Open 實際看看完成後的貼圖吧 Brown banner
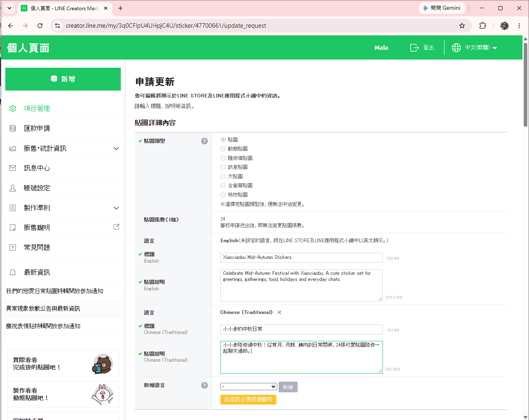 coord(63,364)
